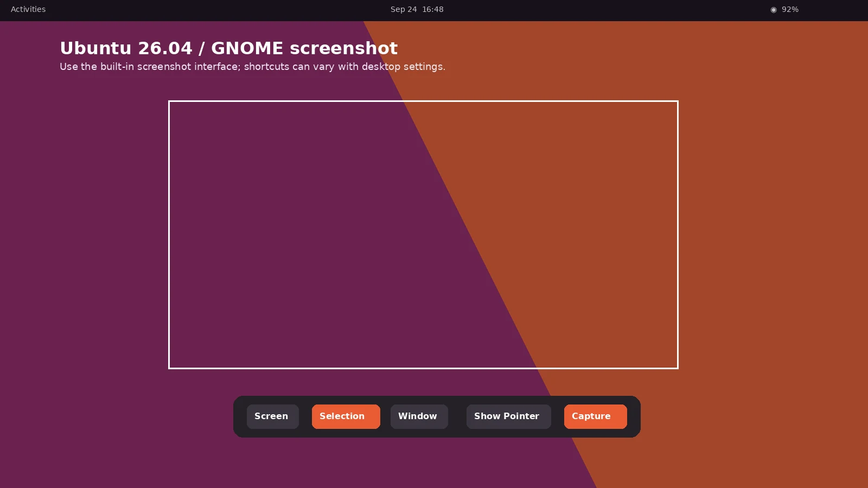Open the Activities overview

point(28,9)
